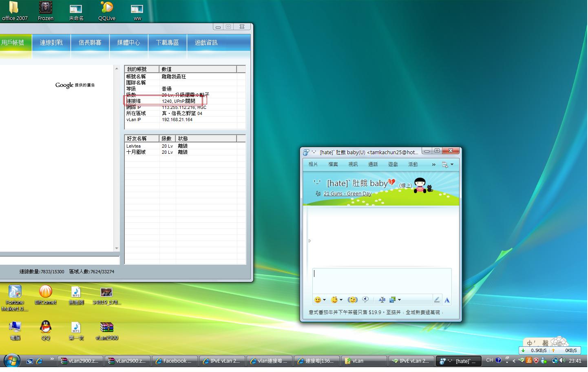The image size is (588, 372).
Task: Open BitComet desktop shortcut
Action: pyautogui.click(x=45, y=294)
